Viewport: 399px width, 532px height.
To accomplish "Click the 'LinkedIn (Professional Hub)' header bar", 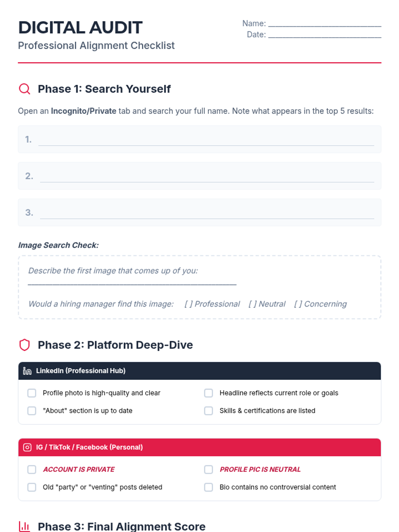I will pos(199,371).
